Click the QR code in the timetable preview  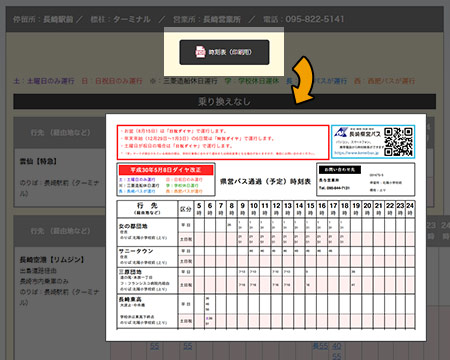point(398,142)
